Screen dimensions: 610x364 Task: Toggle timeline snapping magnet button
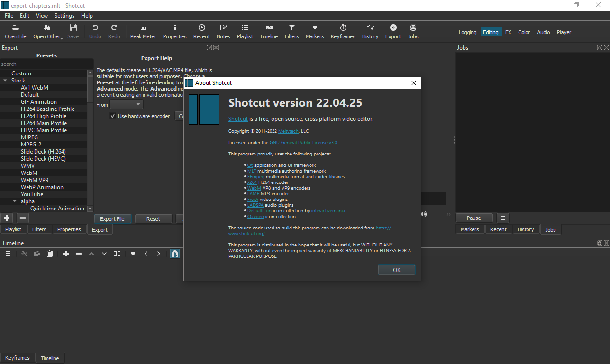pyautogui.click(x=175, y=254)
